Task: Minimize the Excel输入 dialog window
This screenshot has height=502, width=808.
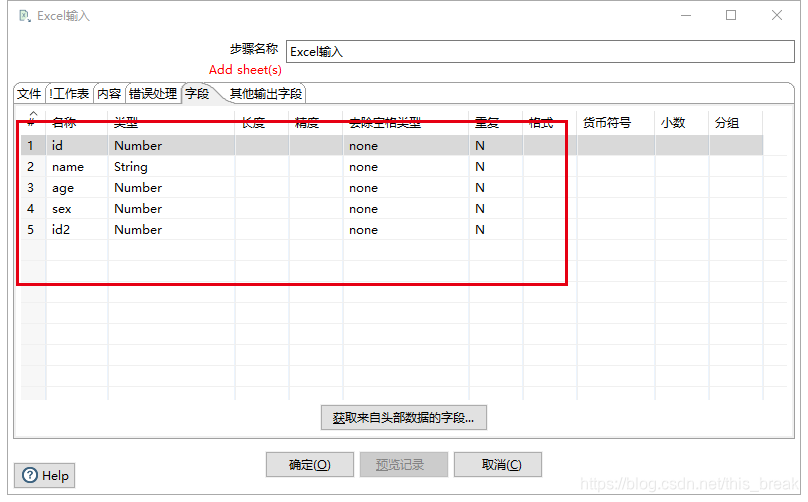Action: pyautogui.click(x=685, y=15)
